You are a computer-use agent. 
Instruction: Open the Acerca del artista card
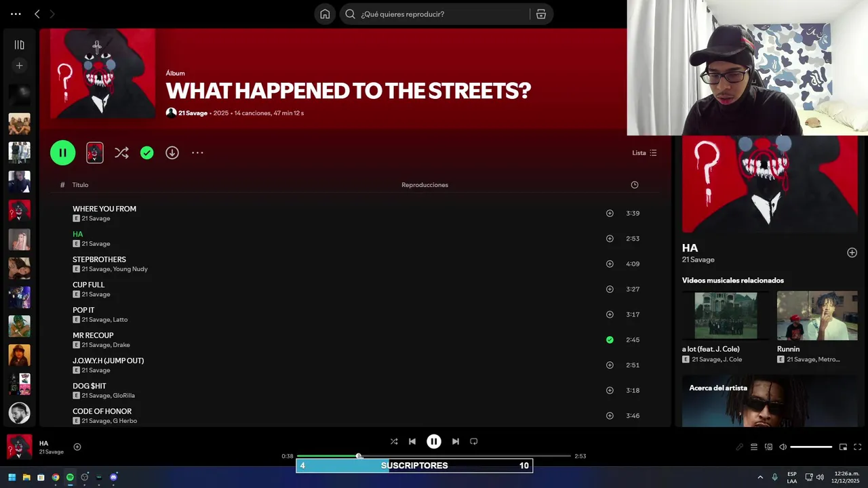[770, 401]
